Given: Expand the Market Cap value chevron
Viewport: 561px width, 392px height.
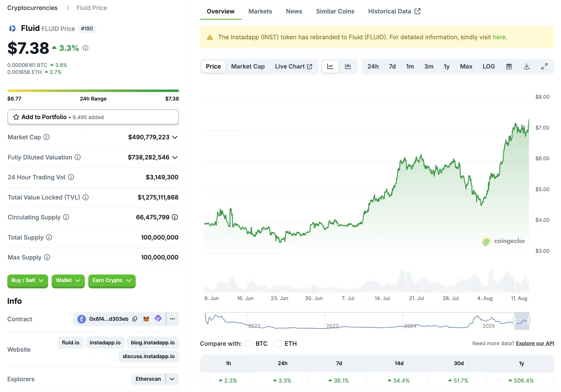Looking at the screenshot, I should point(175,137).
